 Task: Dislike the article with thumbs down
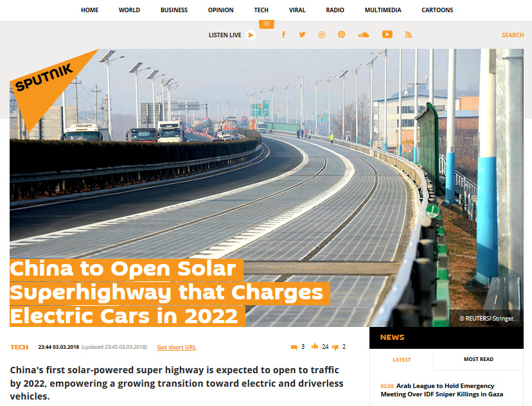335,348
